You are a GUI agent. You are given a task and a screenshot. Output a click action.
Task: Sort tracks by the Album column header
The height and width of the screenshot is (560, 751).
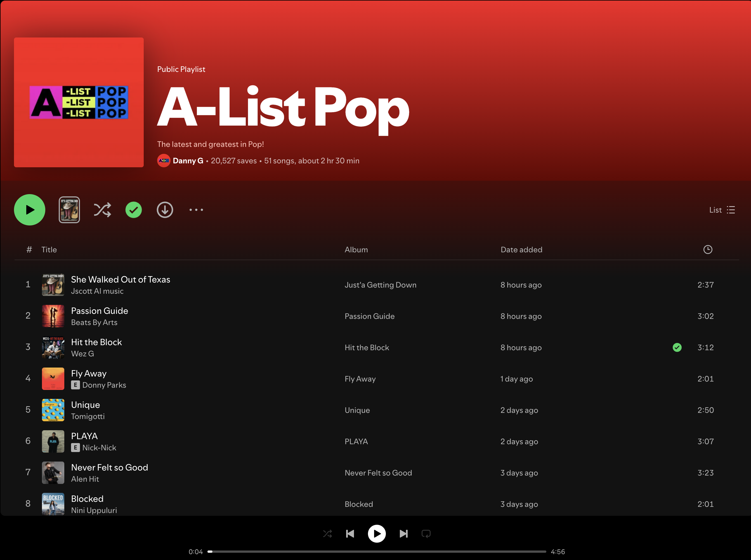(356, 250)
